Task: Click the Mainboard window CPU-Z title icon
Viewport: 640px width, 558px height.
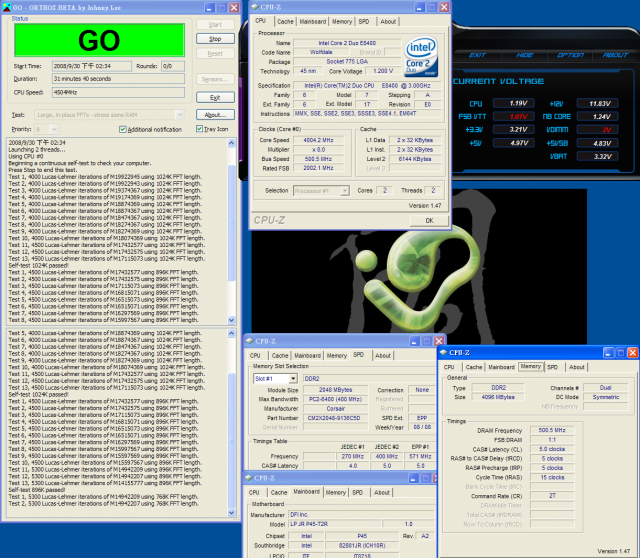Action: click(x=249, y=478)
